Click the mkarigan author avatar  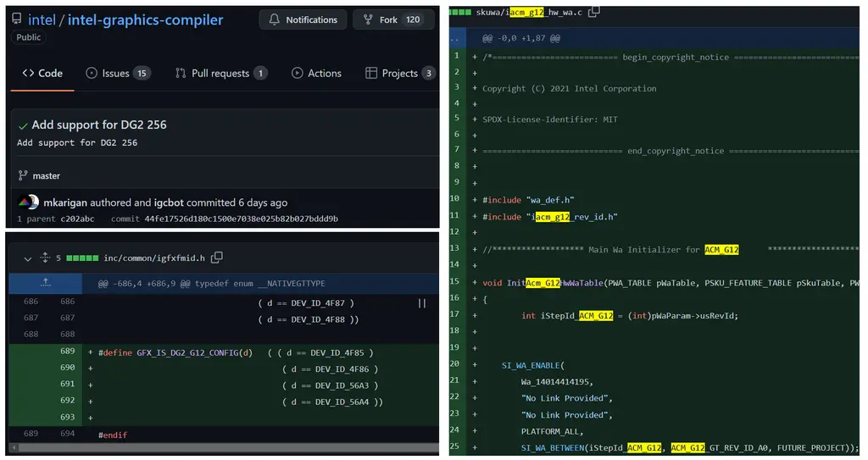click(x=29, y=202)
